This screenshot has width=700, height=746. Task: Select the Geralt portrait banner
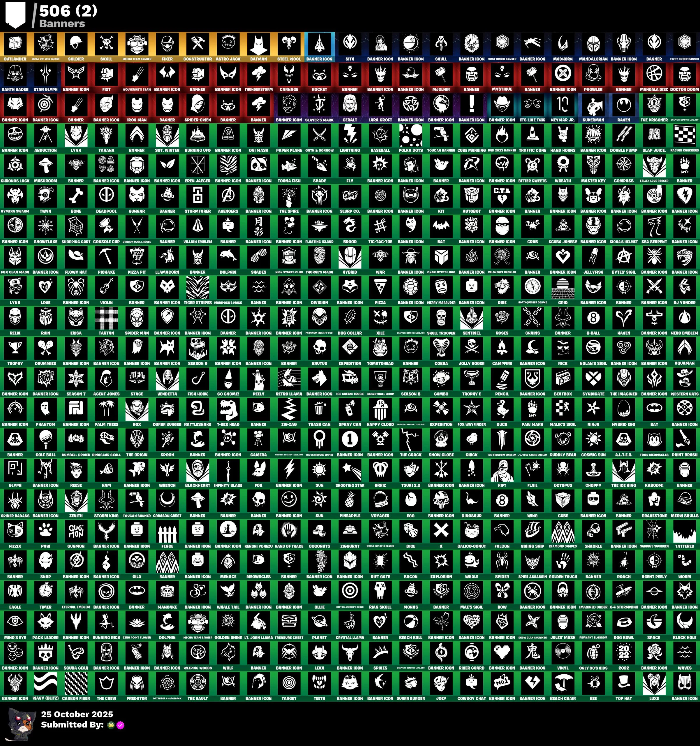[350, 105]
